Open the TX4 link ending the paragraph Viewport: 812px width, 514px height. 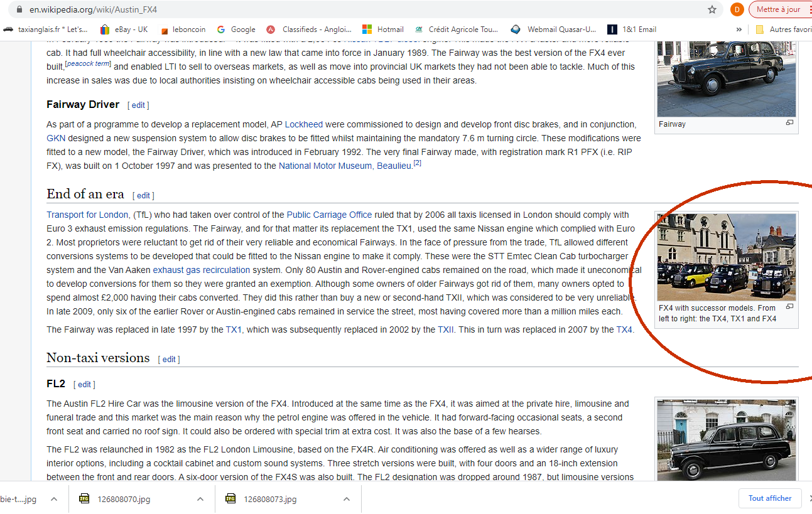[624, 329]
